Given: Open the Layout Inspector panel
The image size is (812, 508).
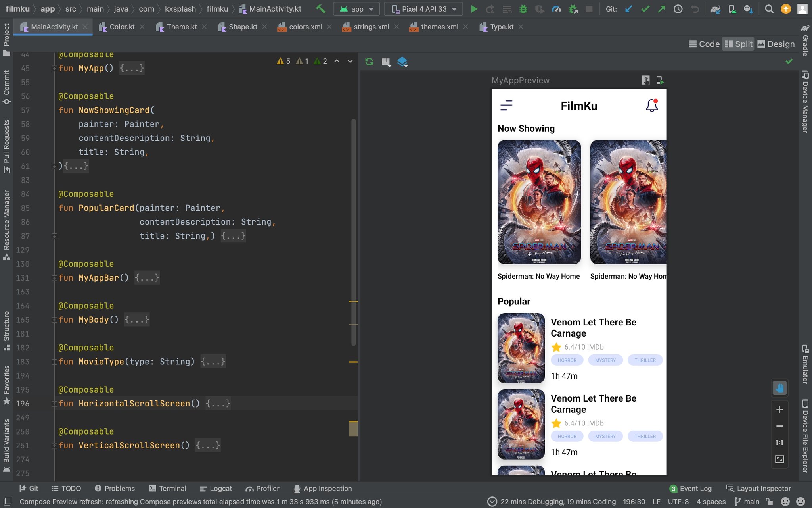Looking at the screenshot, I should pos(758,488).
